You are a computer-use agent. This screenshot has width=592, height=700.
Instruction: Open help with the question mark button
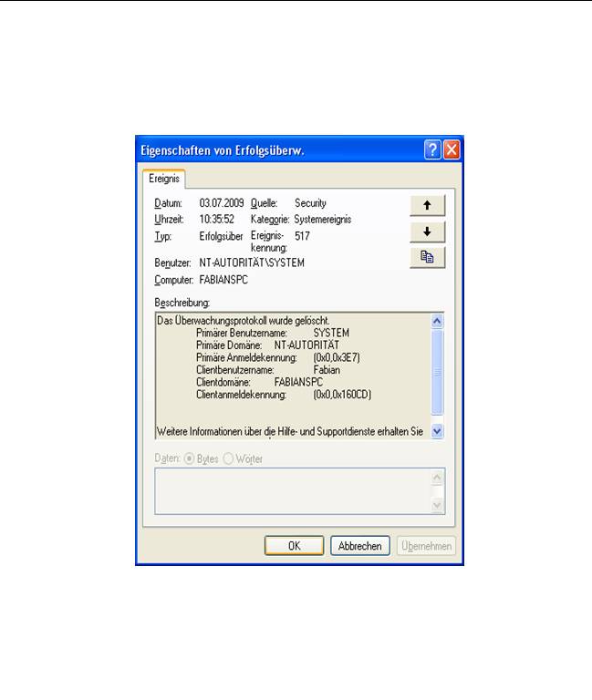pyautogui.click(x=432, y=149)
